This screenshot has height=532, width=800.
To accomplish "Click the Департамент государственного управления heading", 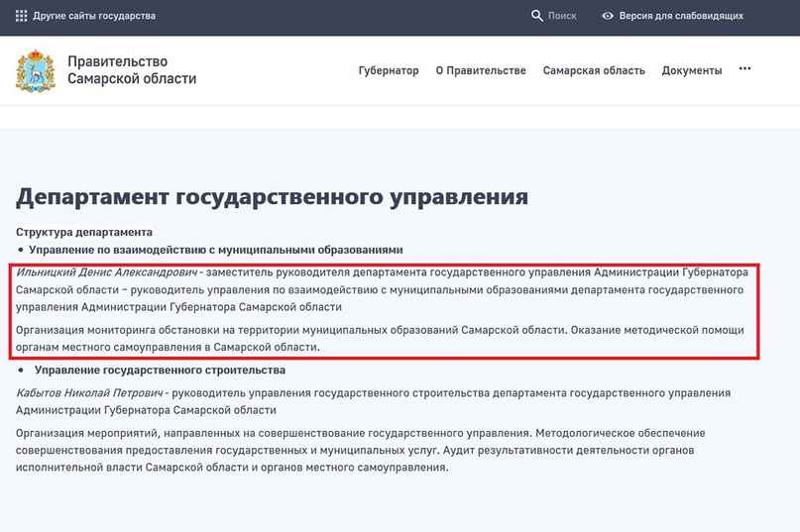I will (272, 195).
